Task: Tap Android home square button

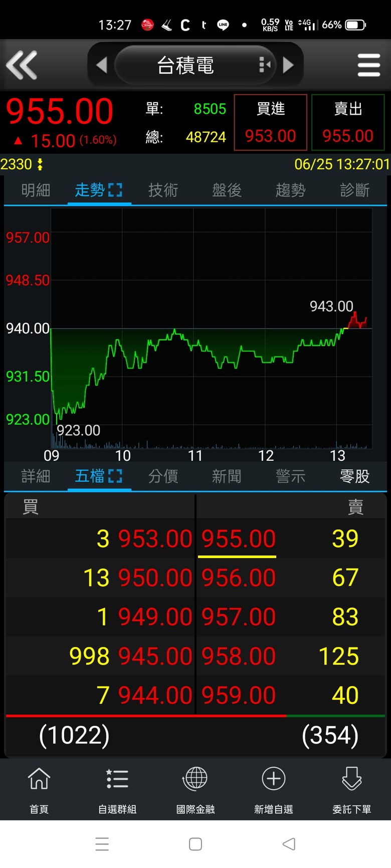Action: click(x=195, y=844)
